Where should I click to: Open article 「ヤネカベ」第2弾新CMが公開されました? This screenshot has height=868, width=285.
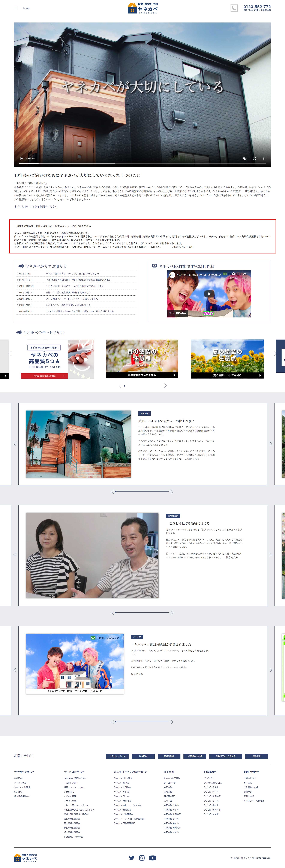(162, 644)
